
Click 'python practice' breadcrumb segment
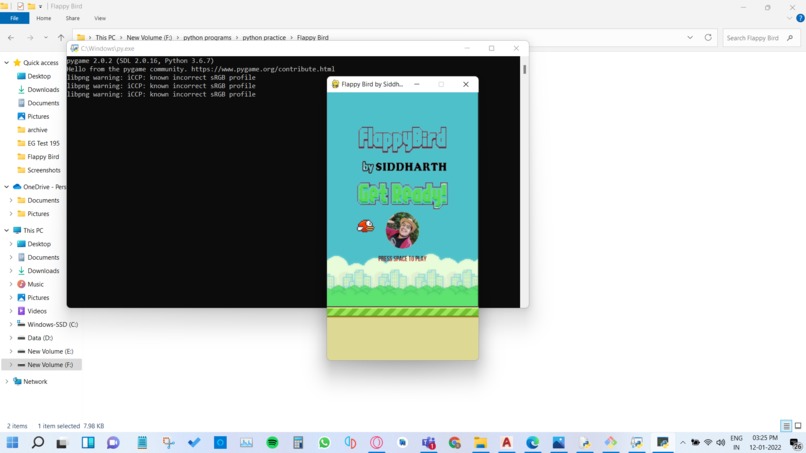pos(264,38)
